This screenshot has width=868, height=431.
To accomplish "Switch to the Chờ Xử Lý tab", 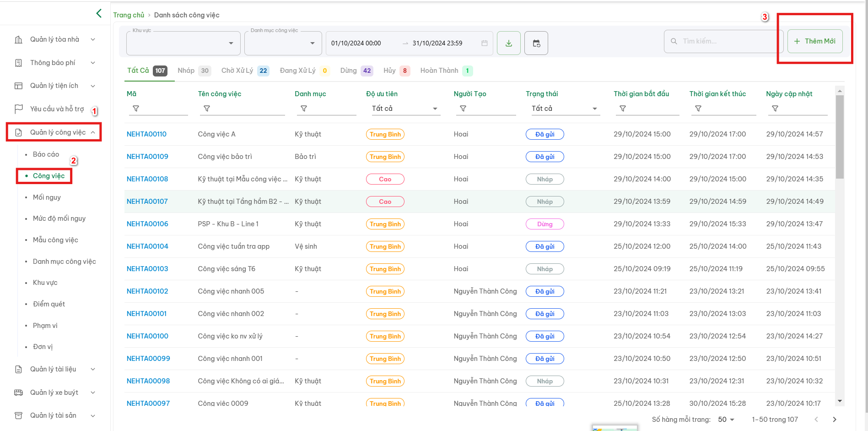I will click(x=245, y=71).
